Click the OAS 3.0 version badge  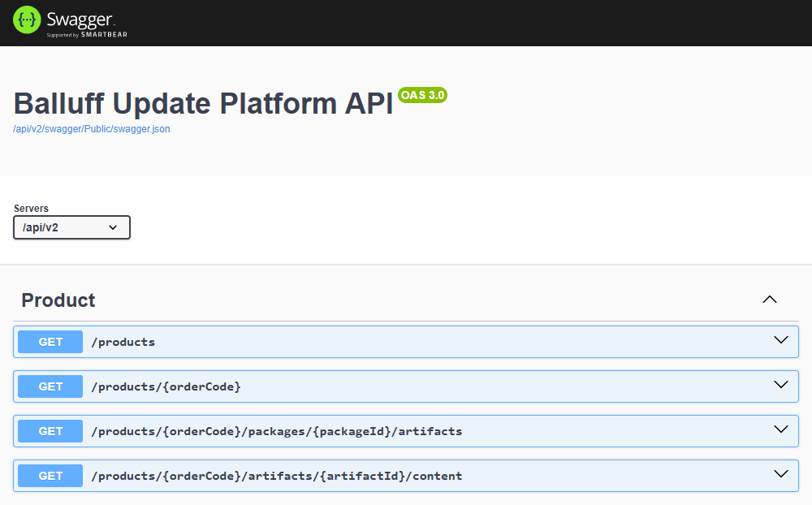coord(422,95)
